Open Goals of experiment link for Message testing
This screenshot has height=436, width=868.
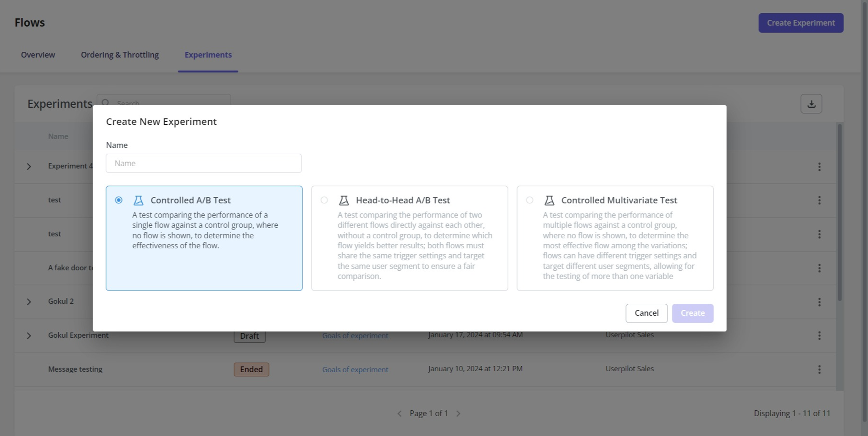[x=355, y=369]
